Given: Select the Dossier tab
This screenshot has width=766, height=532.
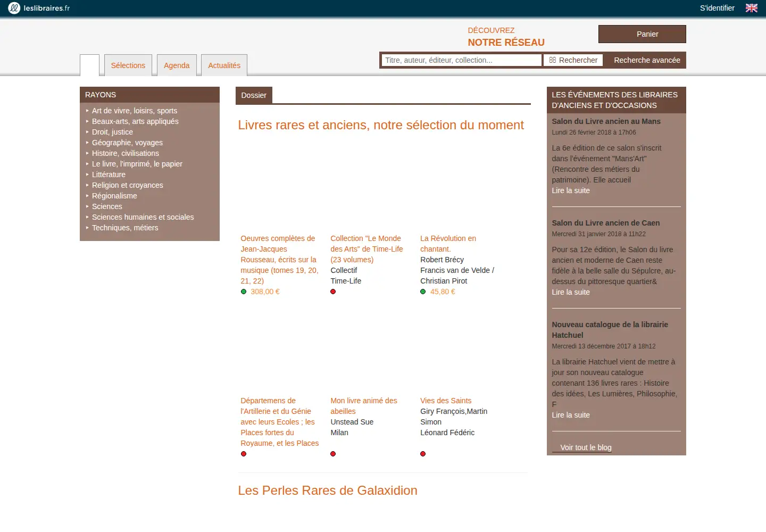Looking at the screenshot, I should coord(254,95).
